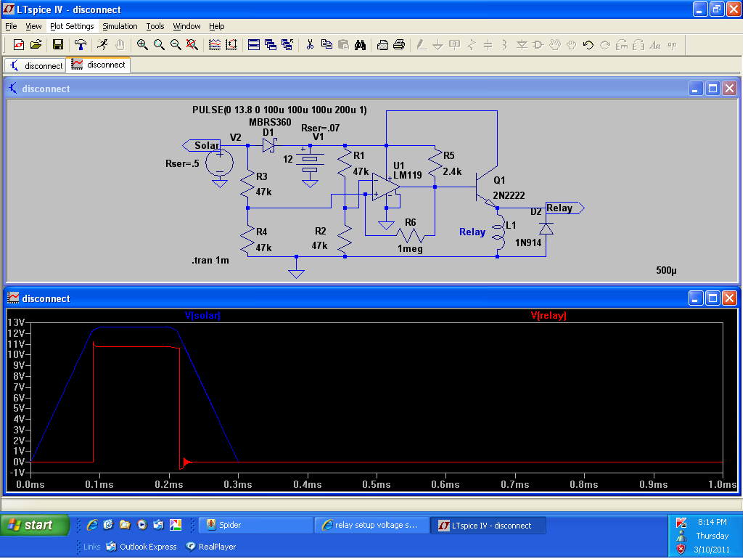Launch Outlook Express from Links bar
The width and height of the screenshot is (756, 559).
tap(141, 547)
